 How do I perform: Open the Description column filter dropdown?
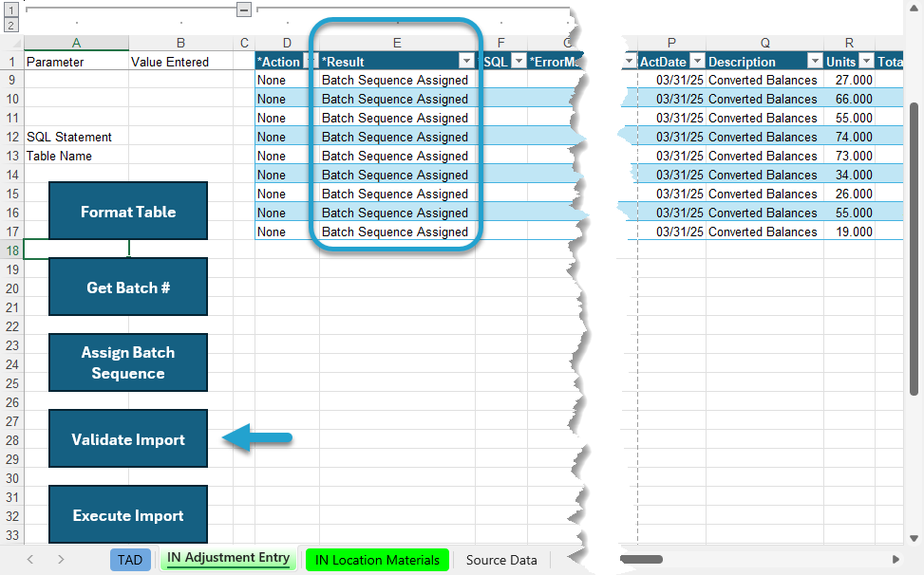[x=815, y=62]
